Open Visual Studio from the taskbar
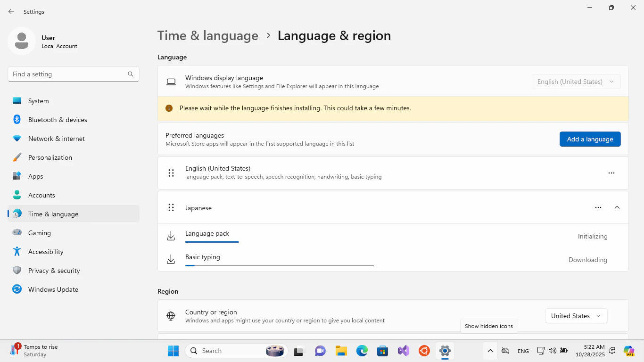The image size is (644, 362). [x=403, y=351]
